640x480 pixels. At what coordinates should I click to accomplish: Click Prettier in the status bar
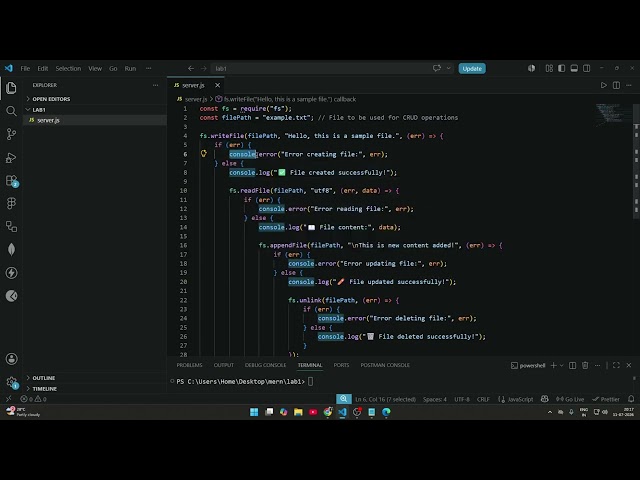point(606,399)
